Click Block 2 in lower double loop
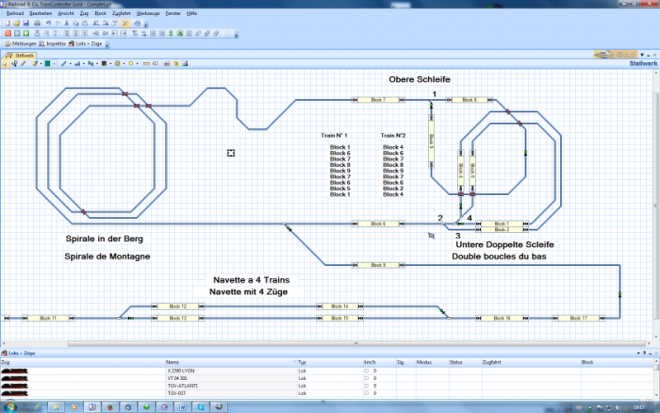Screen dimensions: 660x413 point(502,229)
